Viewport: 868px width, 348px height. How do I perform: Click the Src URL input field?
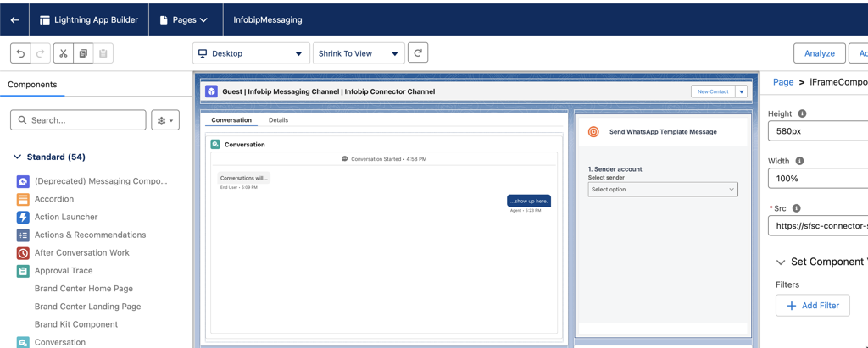818,226
